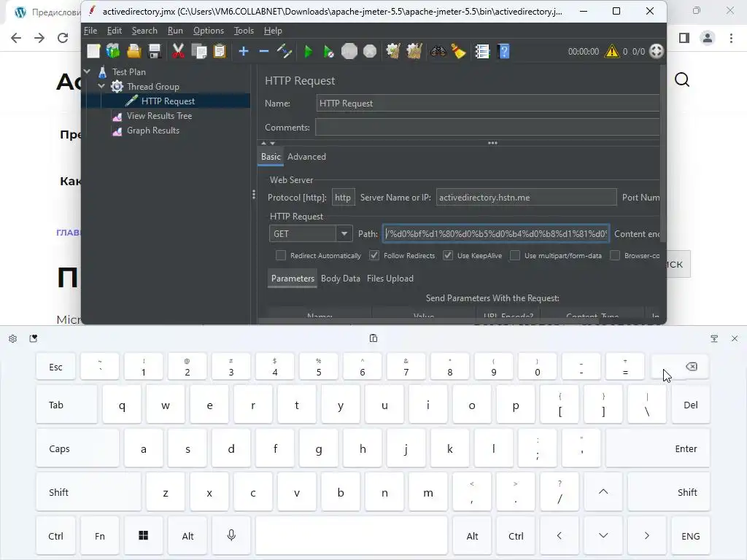Click the Clear results gear-broom icon

point(393,51)
